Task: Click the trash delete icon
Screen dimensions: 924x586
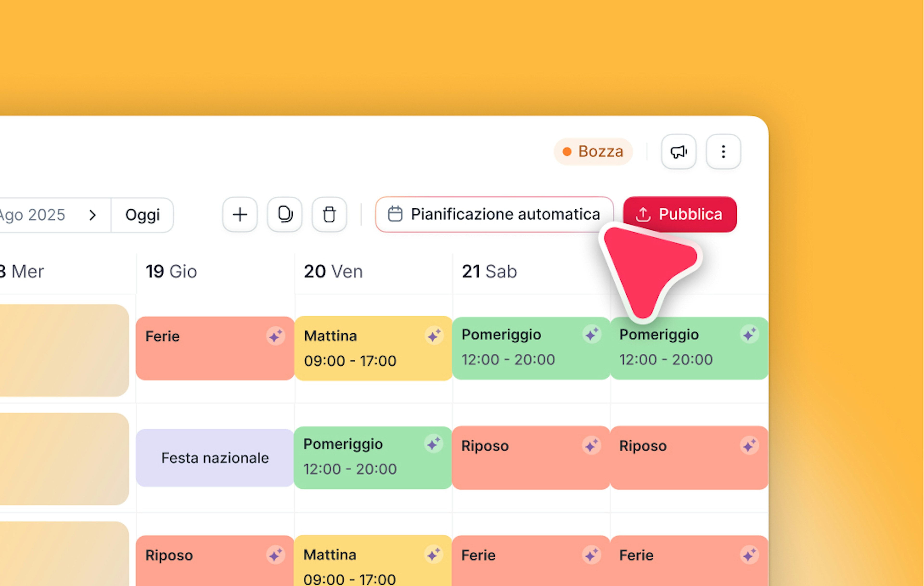Action: point(329,214)
